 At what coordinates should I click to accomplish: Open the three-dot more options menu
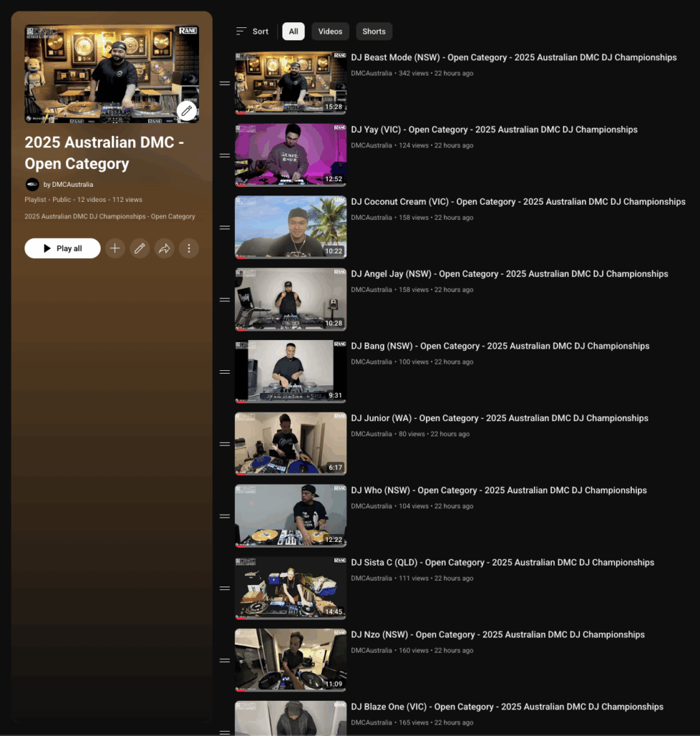(x=189, y=248)
